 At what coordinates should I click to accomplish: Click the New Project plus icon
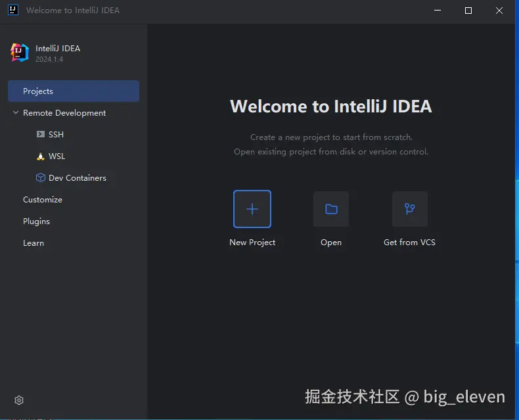tap(252, 209)
